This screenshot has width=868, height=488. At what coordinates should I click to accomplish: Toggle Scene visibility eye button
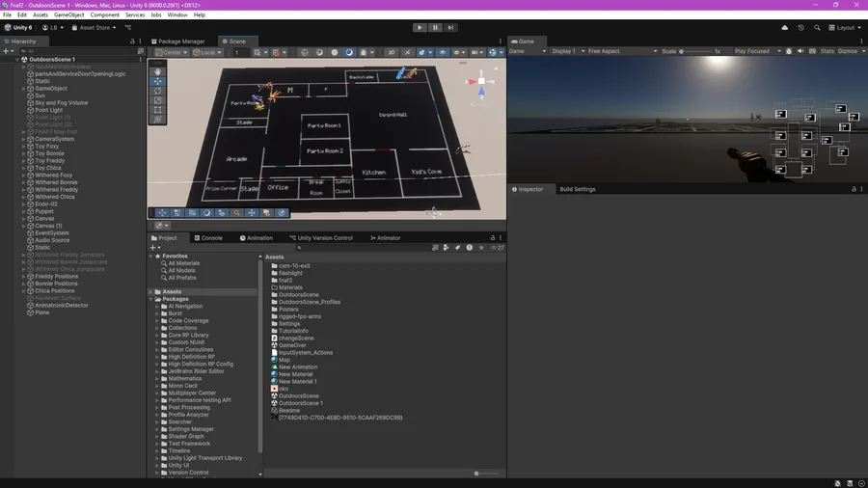pos(443,52)
